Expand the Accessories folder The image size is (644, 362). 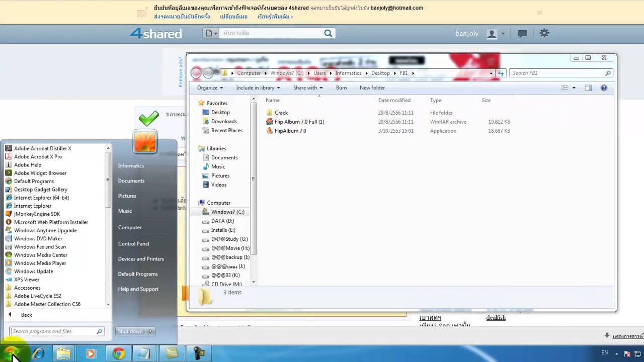(x=27, y=288)
